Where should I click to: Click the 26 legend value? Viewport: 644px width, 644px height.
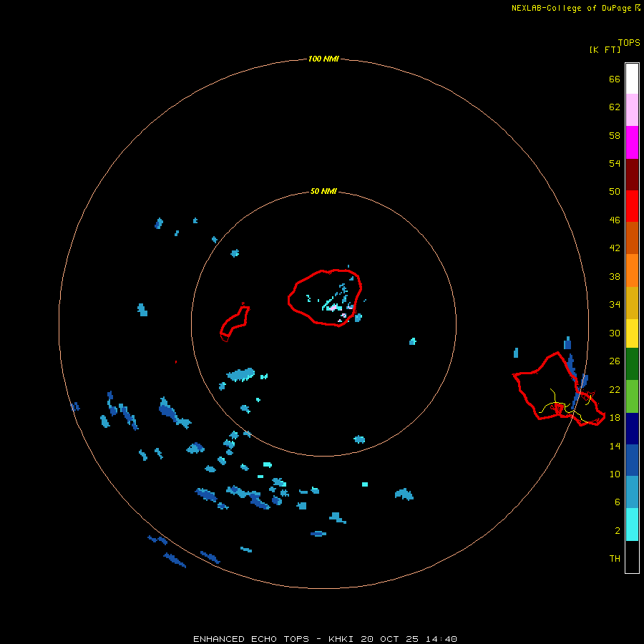pos(615,361)
